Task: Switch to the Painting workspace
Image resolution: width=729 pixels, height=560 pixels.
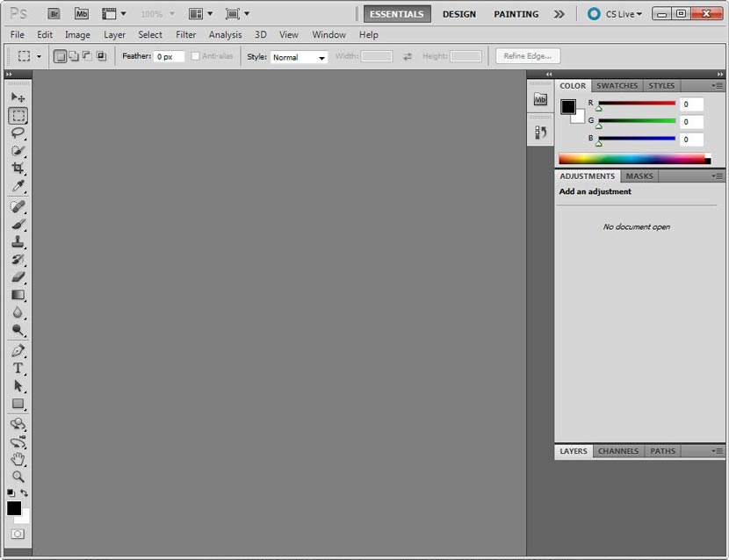Action: 516,14
